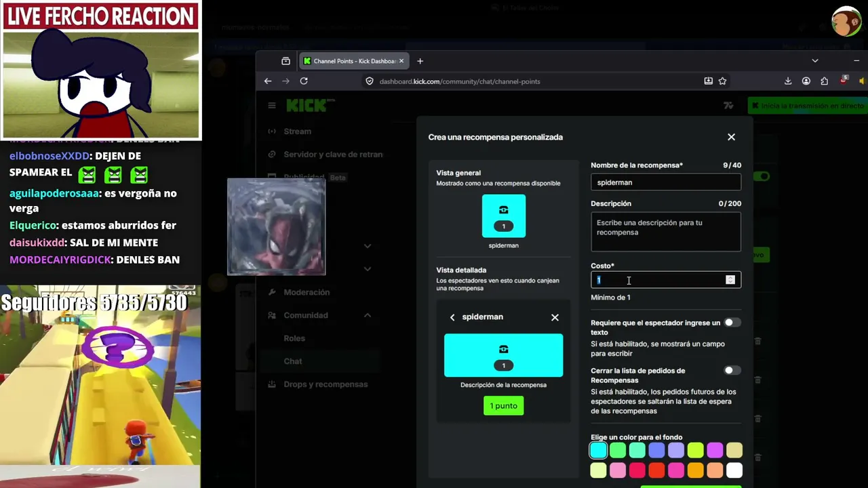Reload the Kick dashboard page

click(304, 81)
